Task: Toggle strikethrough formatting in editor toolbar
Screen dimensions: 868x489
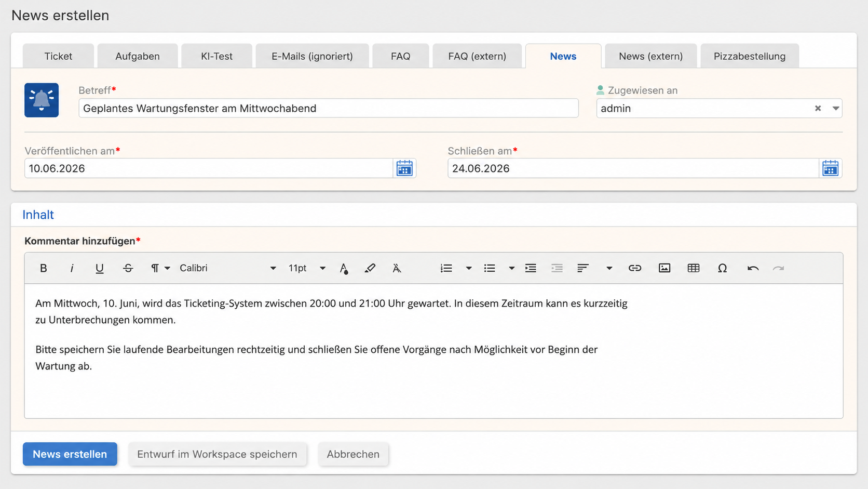Action: tap(128, 268)
